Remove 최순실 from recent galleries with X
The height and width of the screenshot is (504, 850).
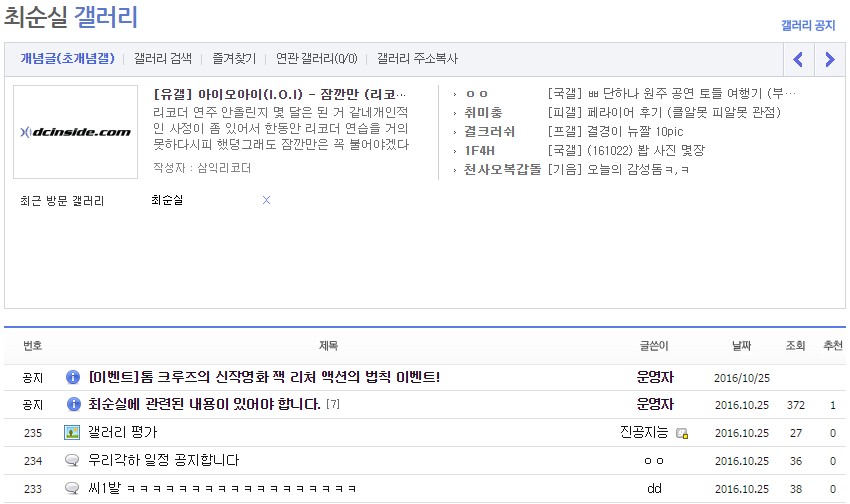266,200
